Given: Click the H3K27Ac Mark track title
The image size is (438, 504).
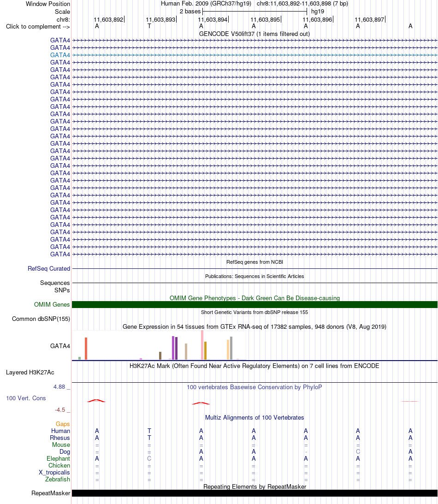Looking at the screenshot, I should pyautogui.click(x=254, y=366).
